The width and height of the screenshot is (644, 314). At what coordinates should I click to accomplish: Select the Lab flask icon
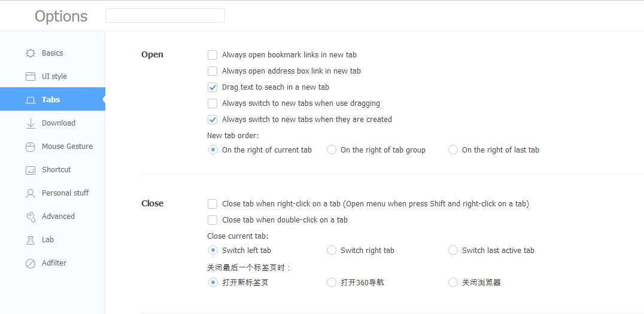tap(31, 240)
